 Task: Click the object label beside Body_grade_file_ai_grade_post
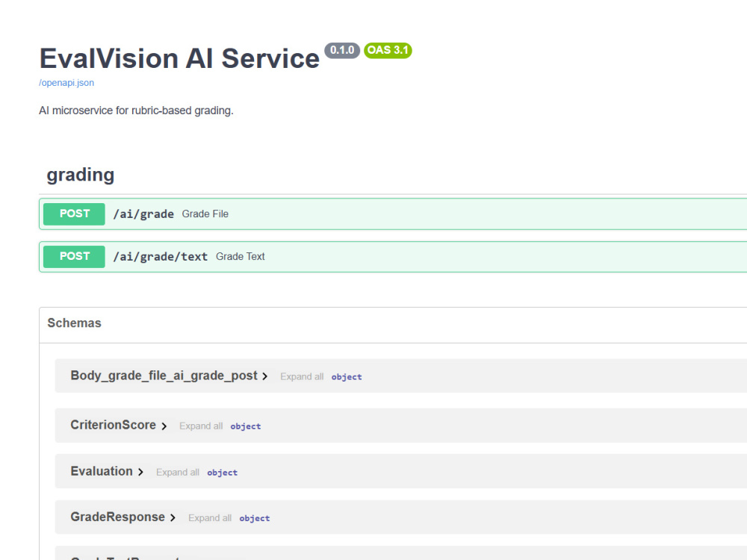[x=347, y=376]
